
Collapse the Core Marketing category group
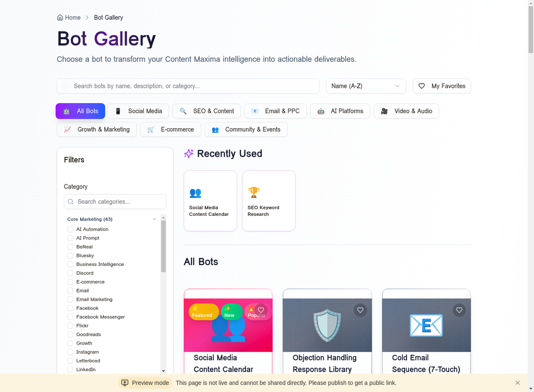[154, 218]
